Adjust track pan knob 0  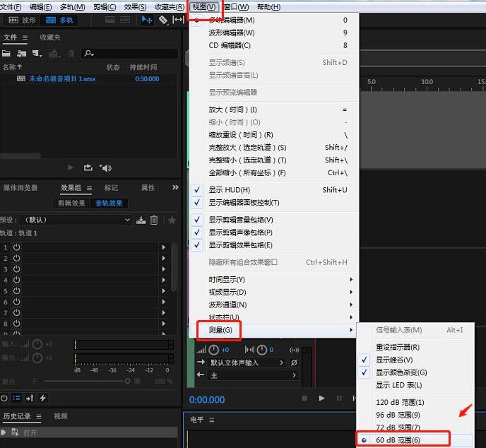(262, 350)
